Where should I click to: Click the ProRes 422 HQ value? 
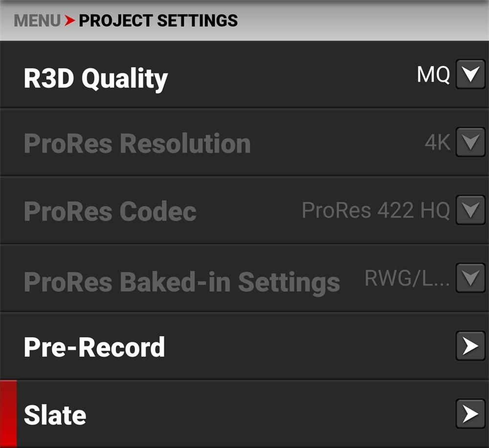[x=376, y=210]
